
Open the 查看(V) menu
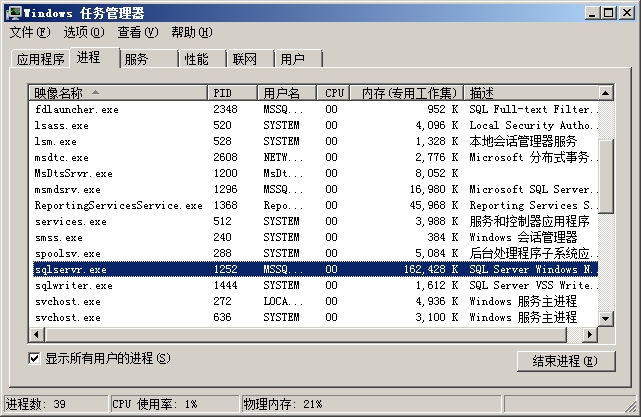pos(138,32)
